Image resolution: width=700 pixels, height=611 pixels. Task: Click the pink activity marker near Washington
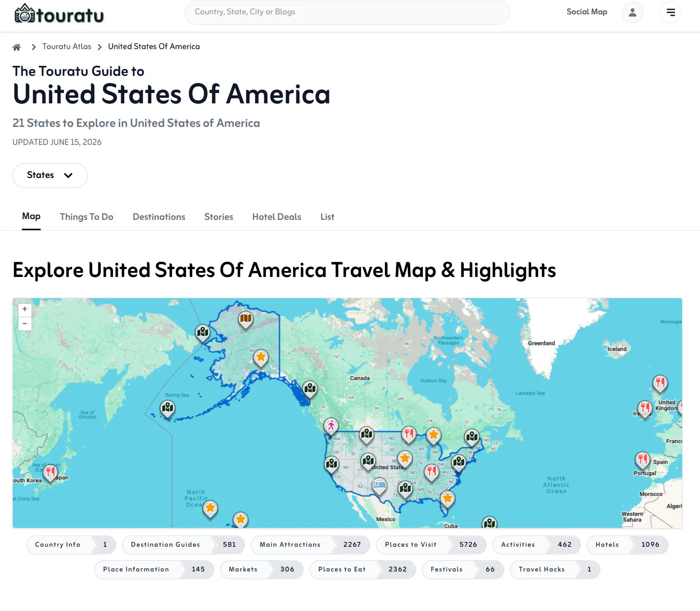click(331, 426)
